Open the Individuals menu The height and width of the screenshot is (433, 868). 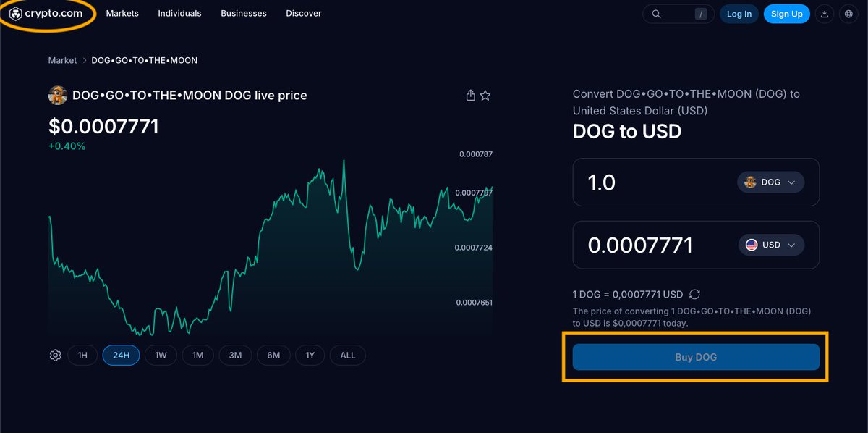[x=179, y=14]
